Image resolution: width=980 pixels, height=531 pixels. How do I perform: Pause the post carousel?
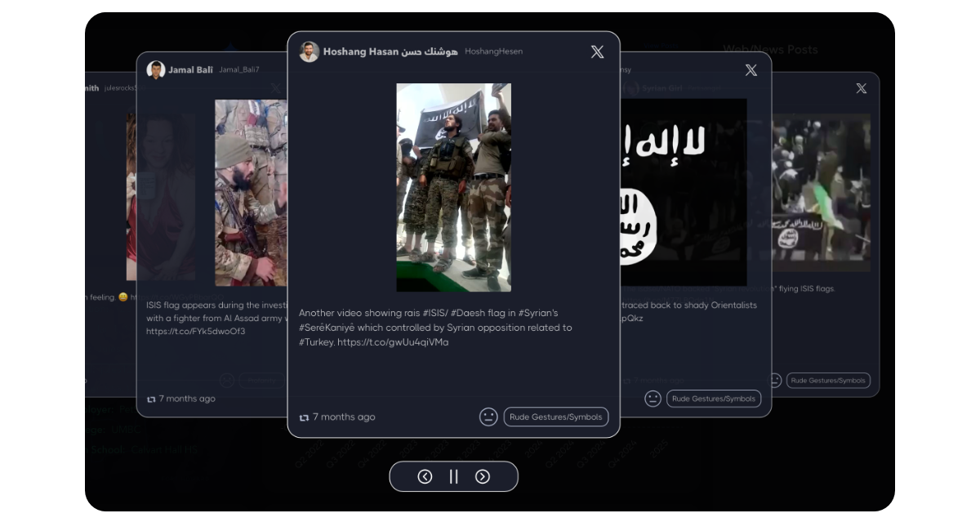click(x=453, y=477)
